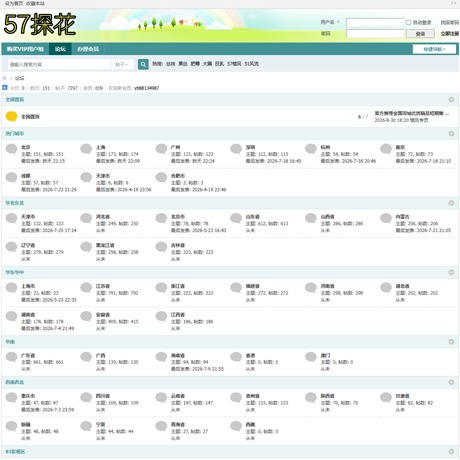Collapse the 华东华中 section
This screenshot has width=460, height=460.
[451, 272]
